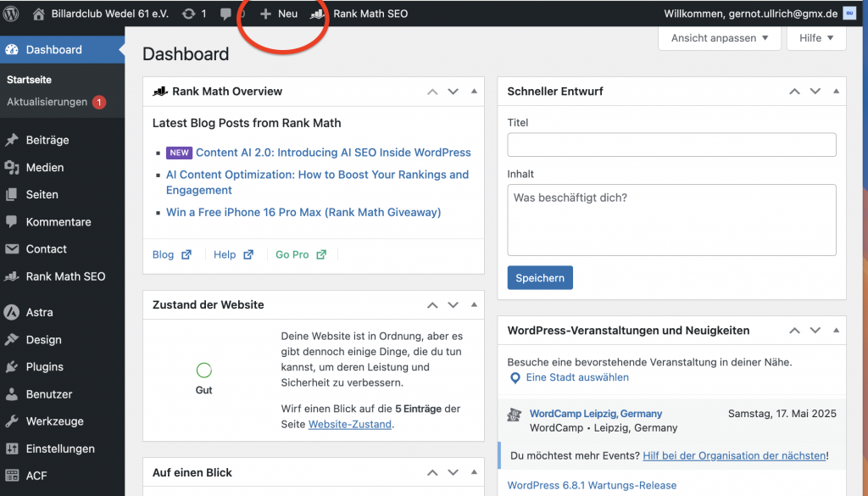Click the Benutzer user icon
The image size is (868, 496).
click(x=12, y=394)
